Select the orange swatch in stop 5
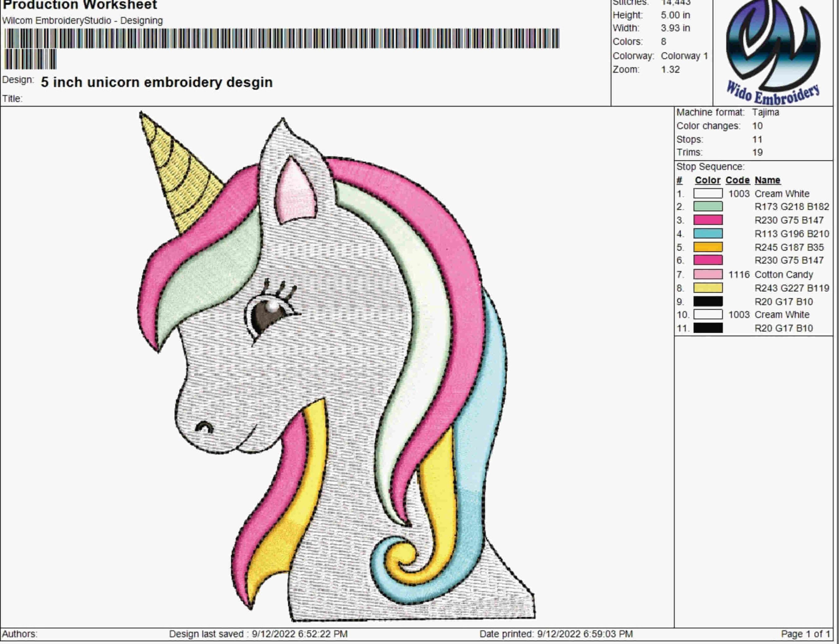Viewport: 839px width, 644px height. (708, 247)
